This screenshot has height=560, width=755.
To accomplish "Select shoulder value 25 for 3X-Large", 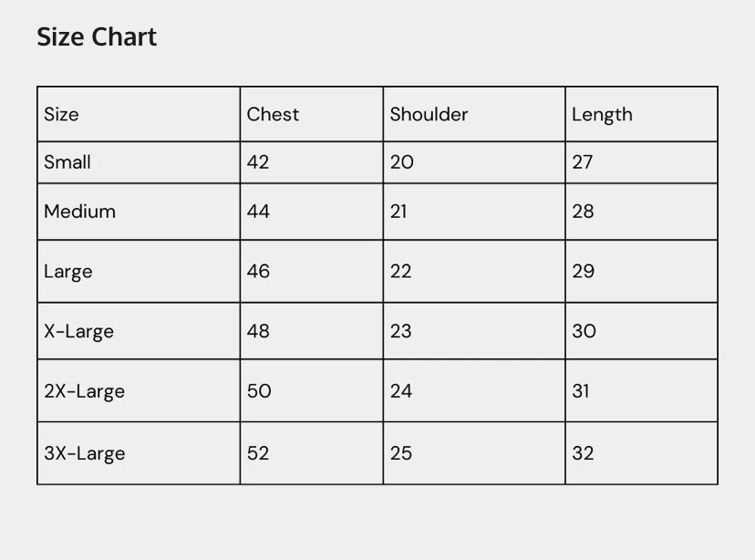I will pos(400,453).
